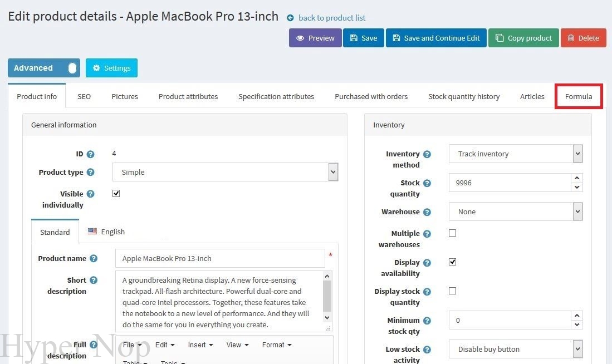
Task: Click the Short description scroll up arrow
Action: pyautogui.click(x=327, y=276)
